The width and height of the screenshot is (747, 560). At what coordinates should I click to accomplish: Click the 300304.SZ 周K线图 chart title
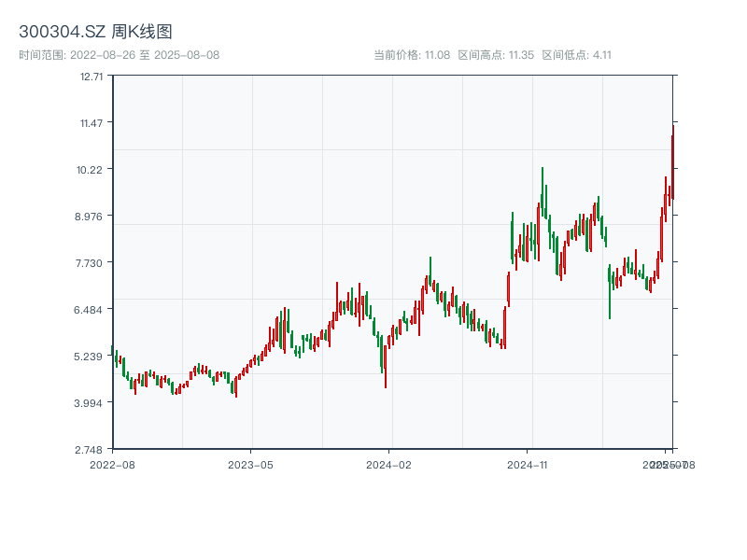[95, 33]
